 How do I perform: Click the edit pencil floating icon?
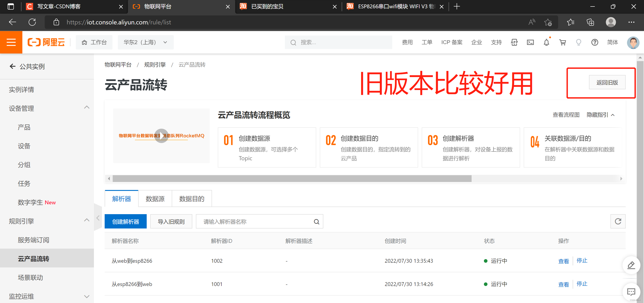point(631,265)
